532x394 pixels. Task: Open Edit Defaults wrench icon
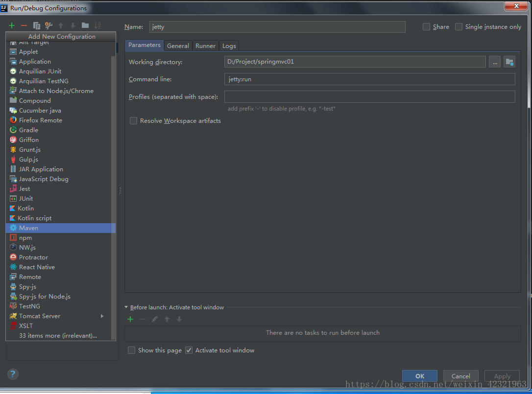(x=48, y=25)
